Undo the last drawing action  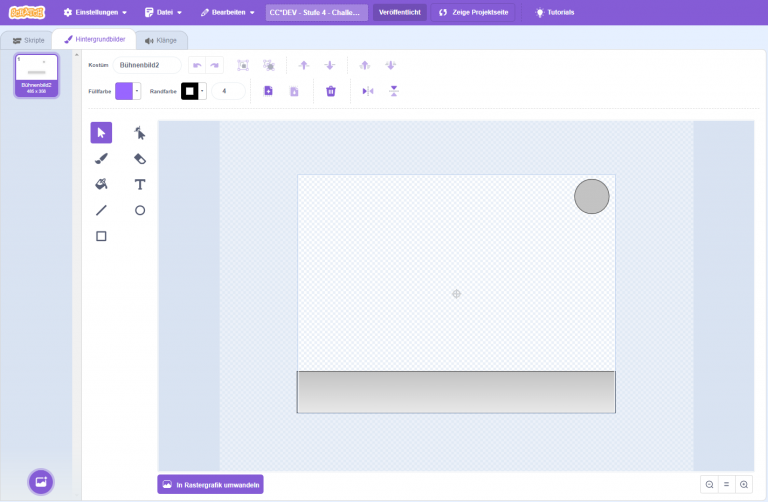[x=197, y=65]
